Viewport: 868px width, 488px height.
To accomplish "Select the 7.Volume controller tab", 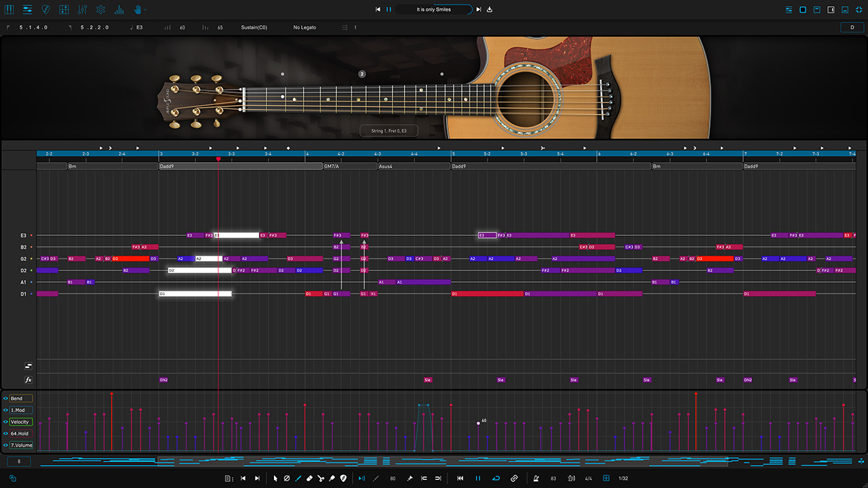I will 21,445.
